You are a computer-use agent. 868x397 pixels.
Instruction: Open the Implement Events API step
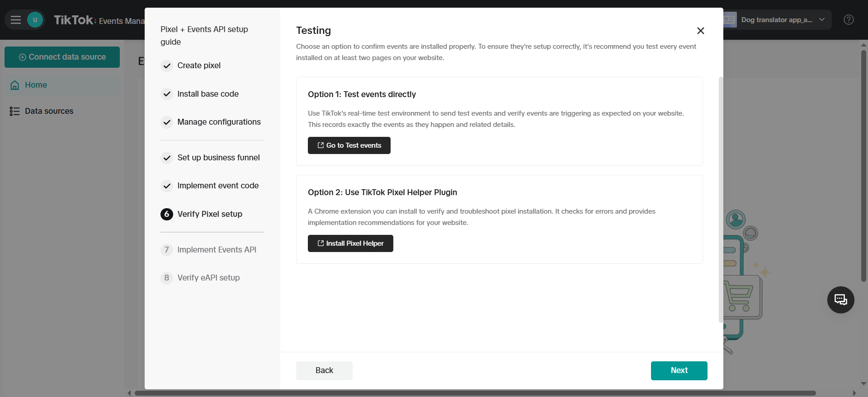217,250
